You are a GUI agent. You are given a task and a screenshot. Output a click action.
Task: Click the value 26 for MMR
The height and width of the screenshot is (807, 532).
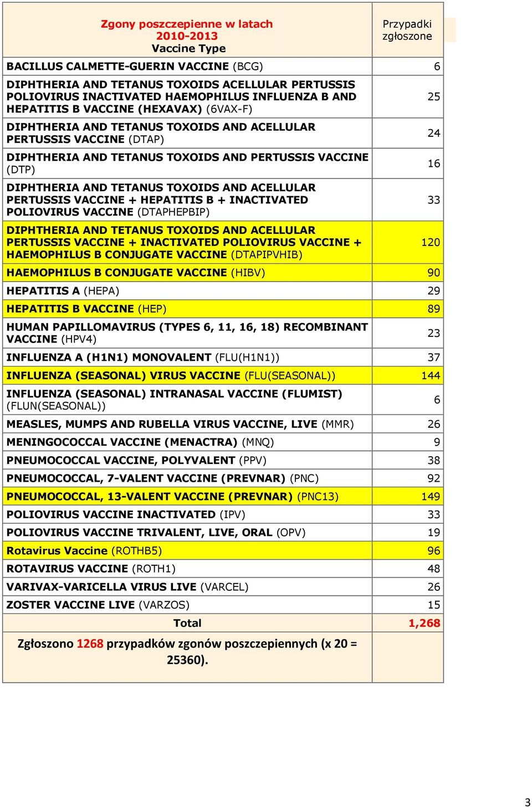tap(433, 424)
